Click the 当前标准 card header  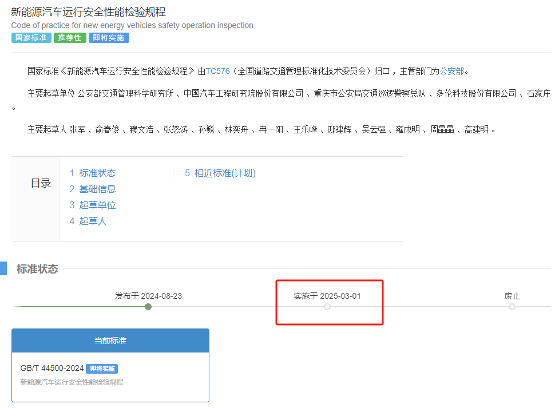[x=110, y=340]
